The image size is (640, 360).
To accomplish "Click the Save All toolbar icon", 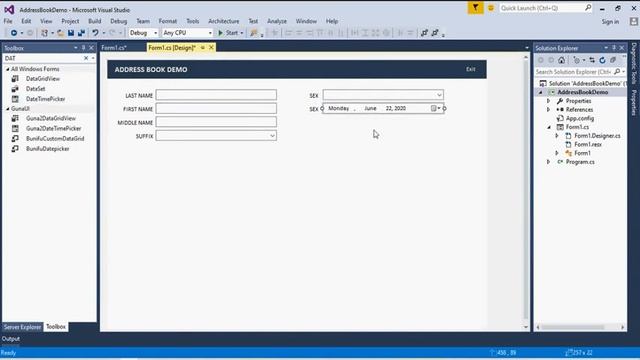I will tap(82, 33).
